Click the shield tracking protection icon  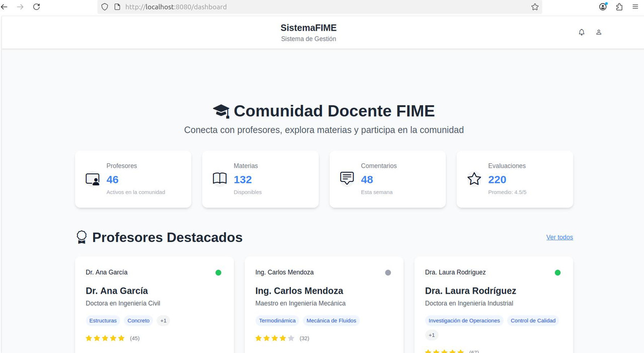[105, 7]
